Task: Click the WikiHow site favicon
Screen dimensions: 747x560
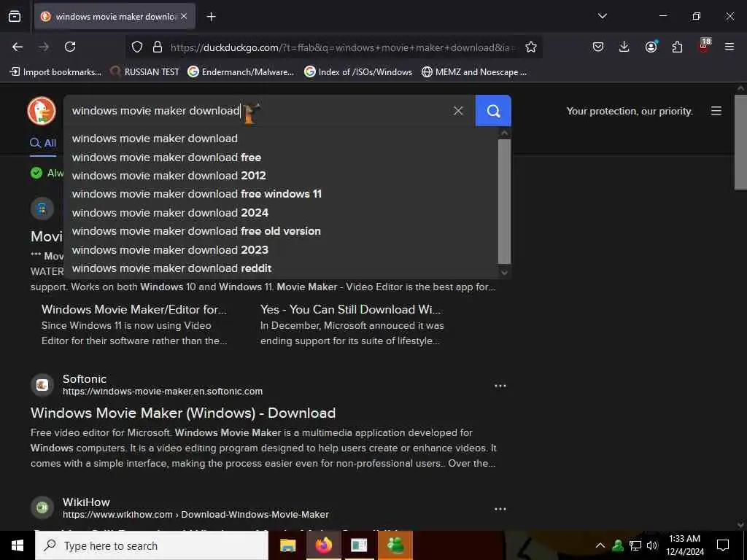Action: tap(42, 507)
